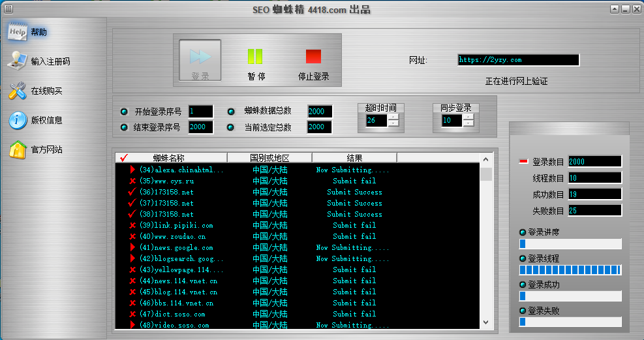644x340 pixels.
Task: Sort by 国别或地区 column header
Action: click(269, 158)
